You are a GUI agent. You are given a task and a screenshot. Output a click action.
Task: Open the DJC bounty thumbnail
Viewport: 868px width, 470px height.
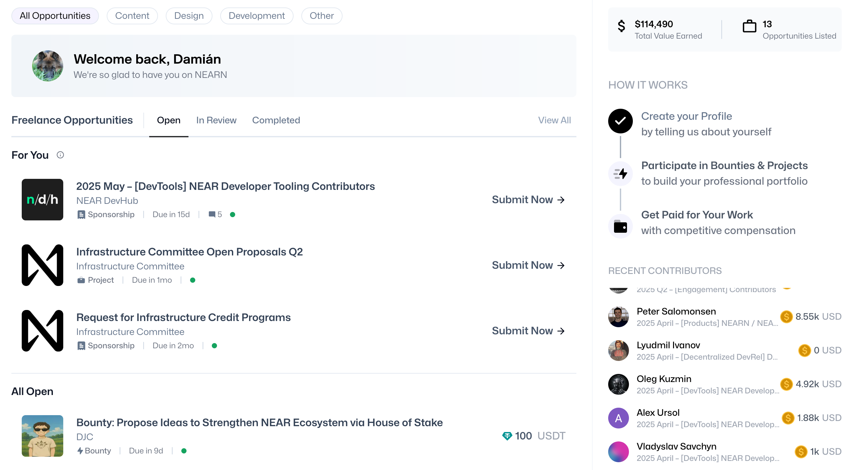(42, 436)
